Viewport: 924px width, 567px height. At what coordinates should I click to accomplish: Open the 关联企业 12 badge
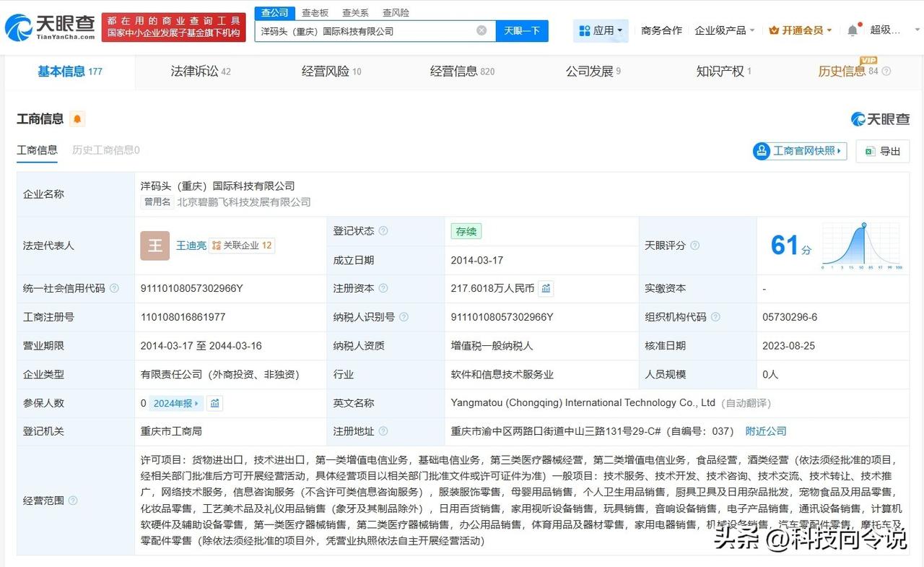click(242, 246)
